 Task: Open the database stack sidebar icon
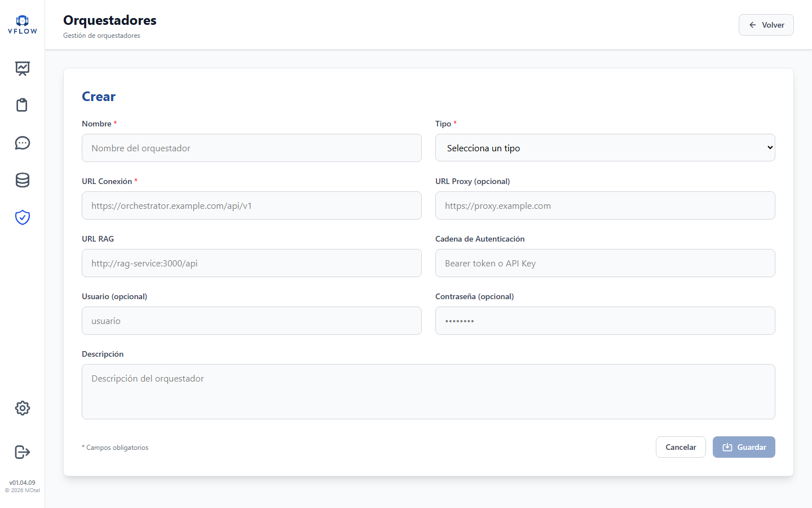[x=23, y=180]
